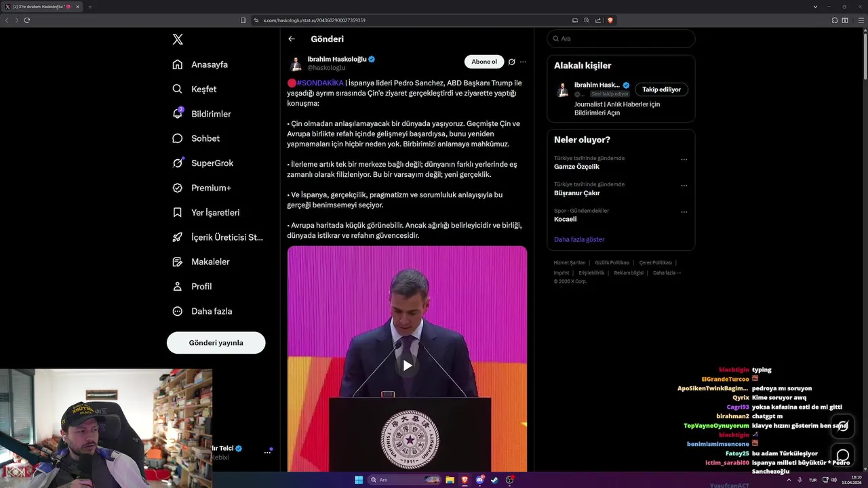Viewport: 868px width, 488px height.
Task: Open account switcher dots near Telci
Action: click(x=267, y=452)
